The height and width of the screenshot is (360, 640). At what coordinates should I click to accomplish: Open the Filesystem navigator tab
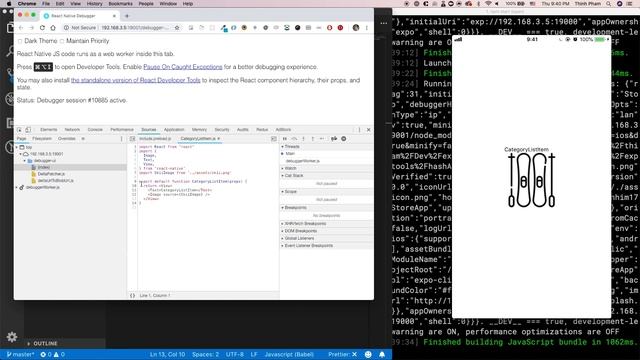coord(42,139)
